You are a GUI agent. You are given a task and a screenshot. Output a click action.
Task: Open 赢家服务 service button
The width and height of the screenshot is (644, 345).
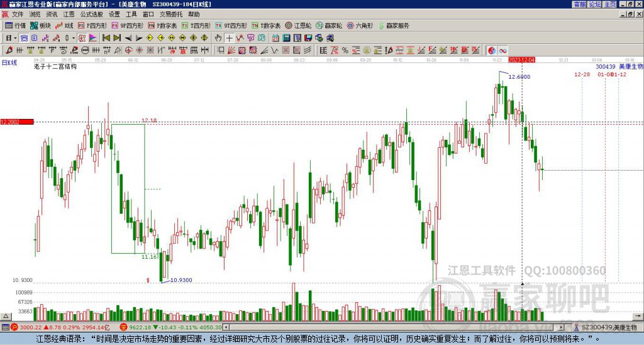click(394, 25)
